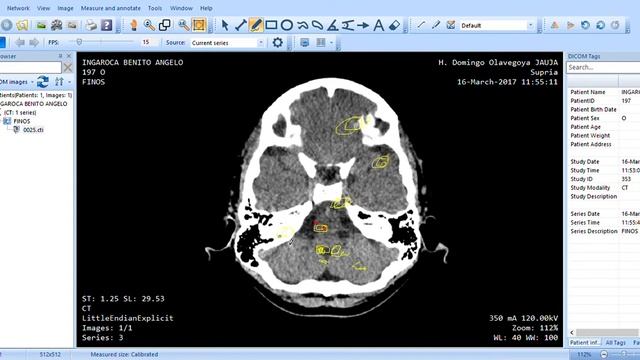This screenshot has height=360, width=640.
Task: Click the previous frame left arrow
Action: (x=19, y=42)
